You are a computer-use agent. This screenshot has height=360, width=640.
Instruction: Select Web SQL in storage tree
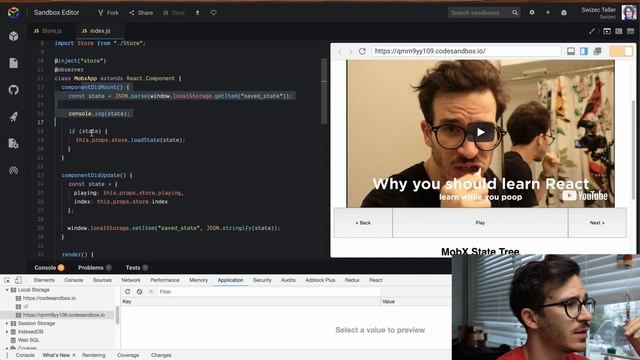pyautogui.click(x=29, y=340)
